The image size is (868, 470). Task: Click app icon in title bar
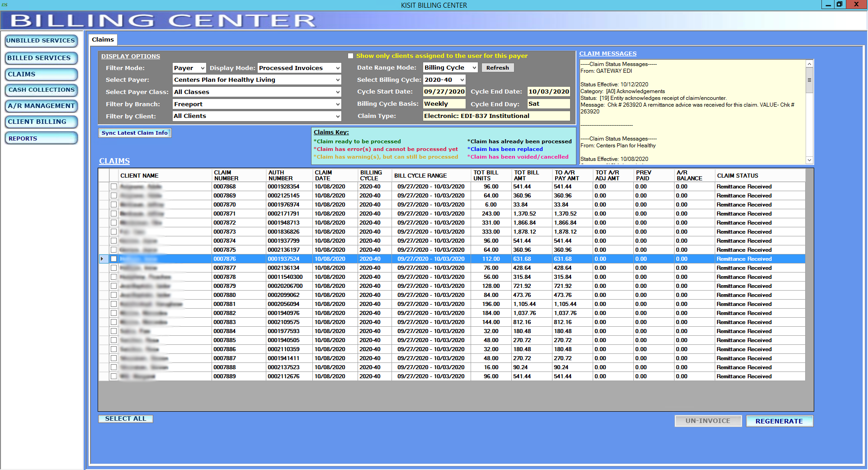click(x=5, y=5)
